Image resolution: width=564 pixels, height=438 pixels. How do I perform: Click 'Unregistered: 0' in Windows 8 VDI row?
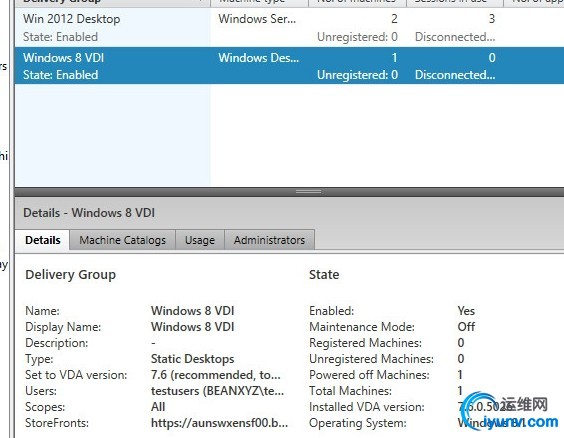click(357, 75)
